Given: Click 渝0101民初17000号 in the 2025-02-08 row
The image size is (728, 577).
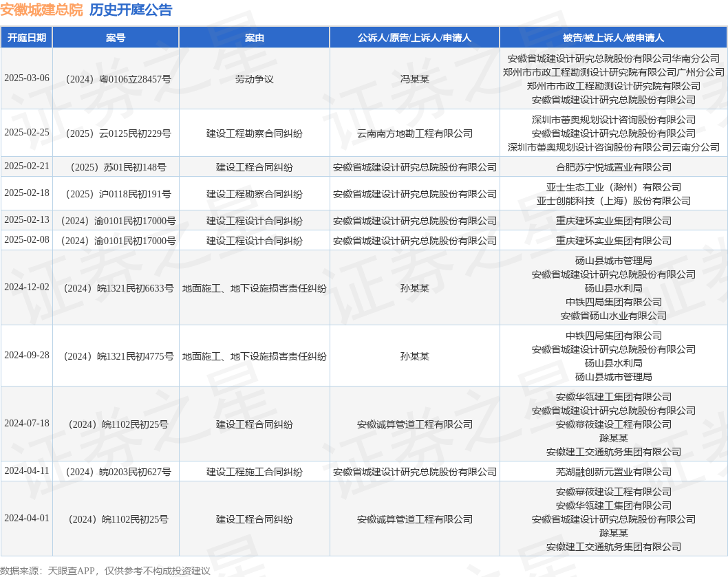Looking at the screenshot, I should pos(135,241).
